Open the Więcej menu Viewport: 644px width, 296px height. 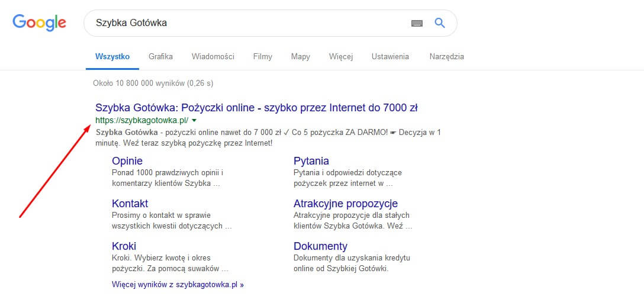[x=341, y=57]
